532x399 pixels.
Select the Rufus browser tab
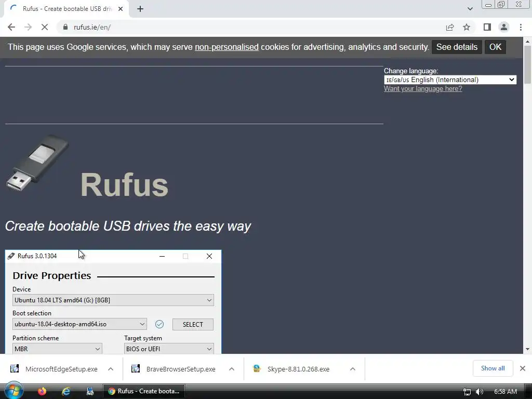pyautogui.click(x=66, y=9)
